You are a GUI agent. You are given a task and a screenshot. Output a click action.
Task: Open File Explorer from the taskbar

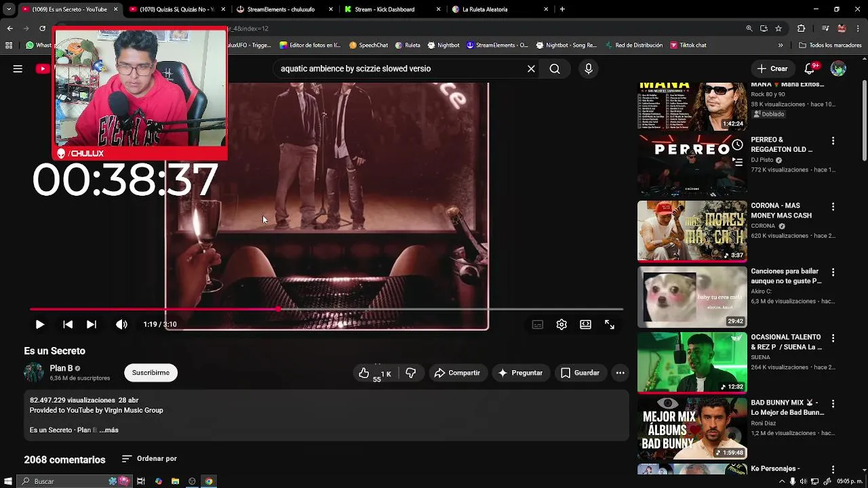pos(175,481)
